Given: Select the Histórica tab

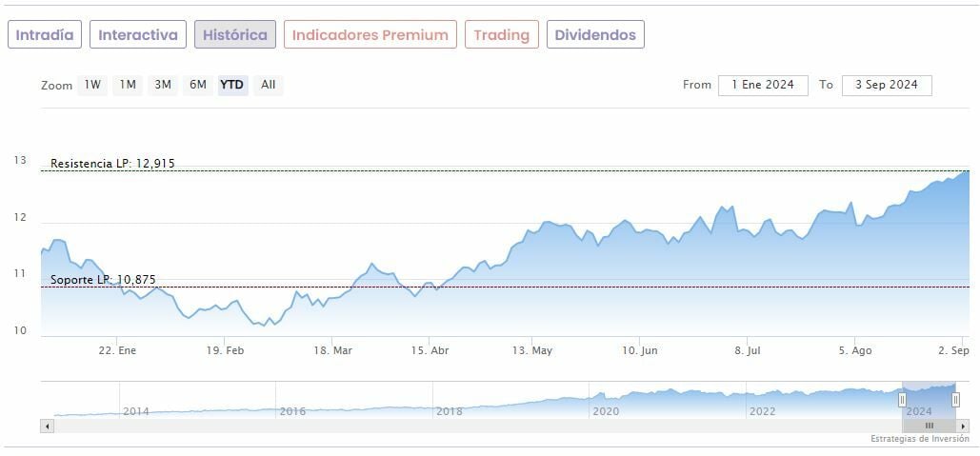Looking at the screenshot, I should 235,35.
